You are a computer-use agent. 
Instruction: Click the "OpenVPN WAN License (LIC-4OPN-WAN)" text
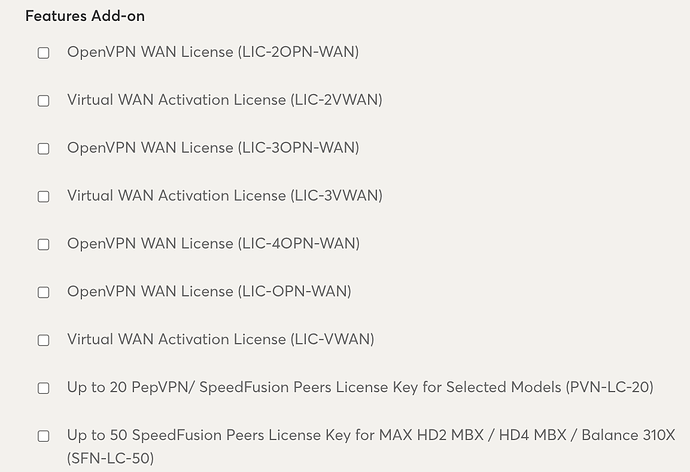212,244
